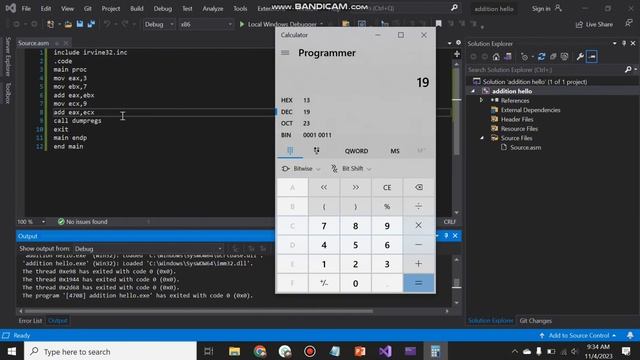Click the Save icon in Visual Studio toolbar
The width and height of the screenshot is (640, 360).
[80, 24]
